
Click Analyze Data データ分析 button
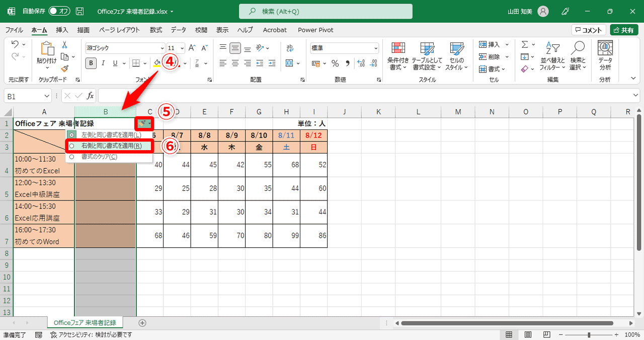[605, 55]
